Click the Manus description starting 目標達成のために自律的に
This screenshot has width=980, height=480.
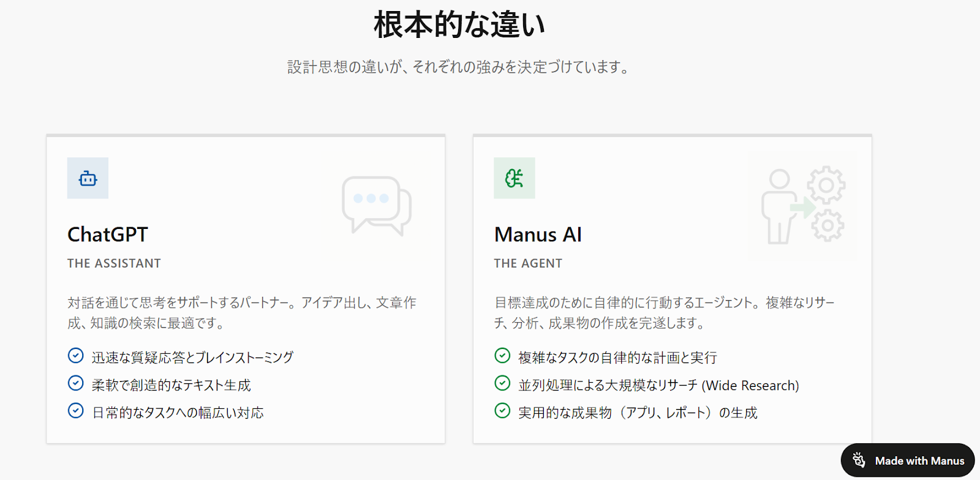click(665, 313)
